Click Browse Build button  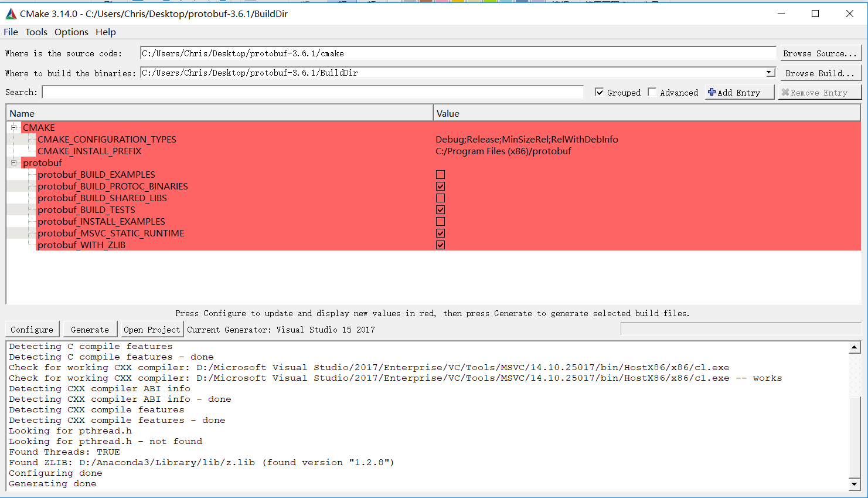pos(821,73)
